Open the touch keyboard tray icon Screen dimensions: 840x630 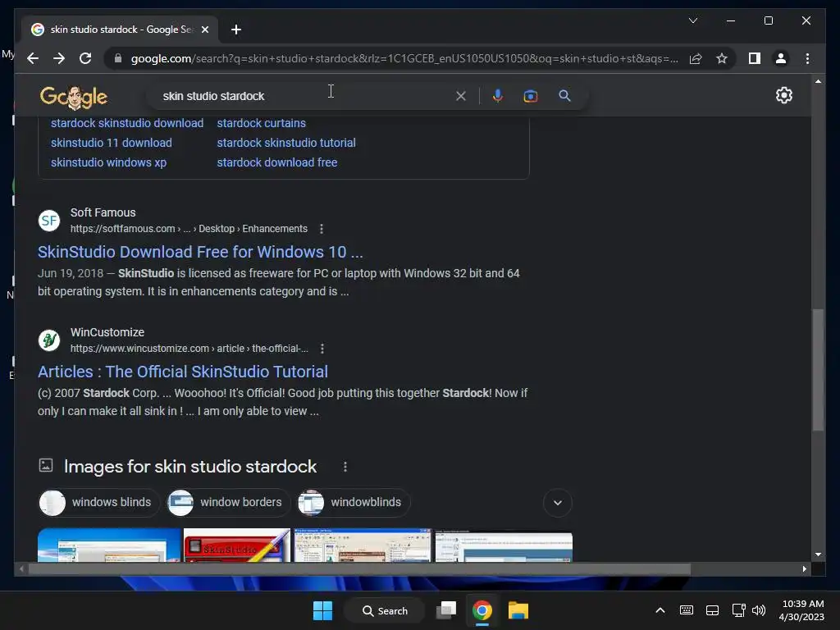click(687, 610)
